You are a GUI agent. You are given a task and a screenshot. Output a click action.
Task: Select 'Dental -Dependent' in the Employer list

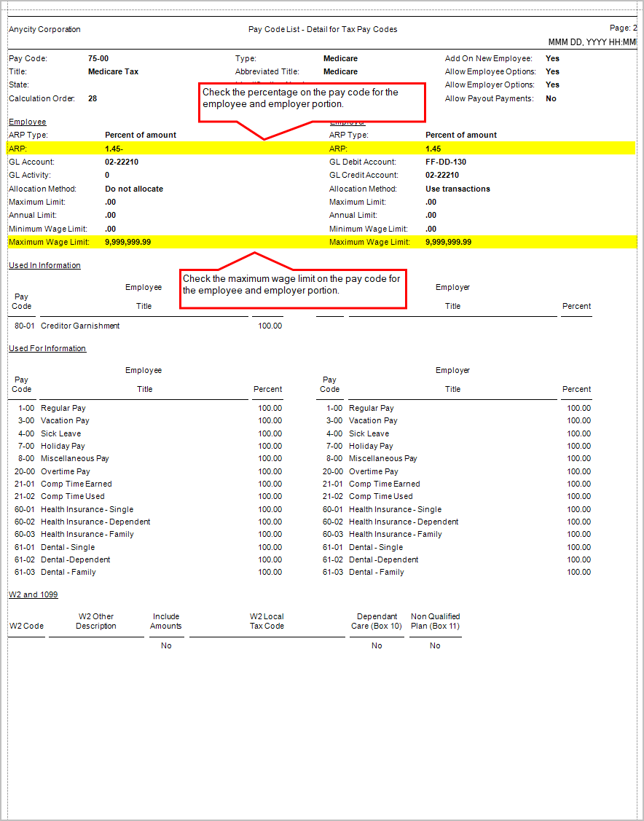point(384,559)
